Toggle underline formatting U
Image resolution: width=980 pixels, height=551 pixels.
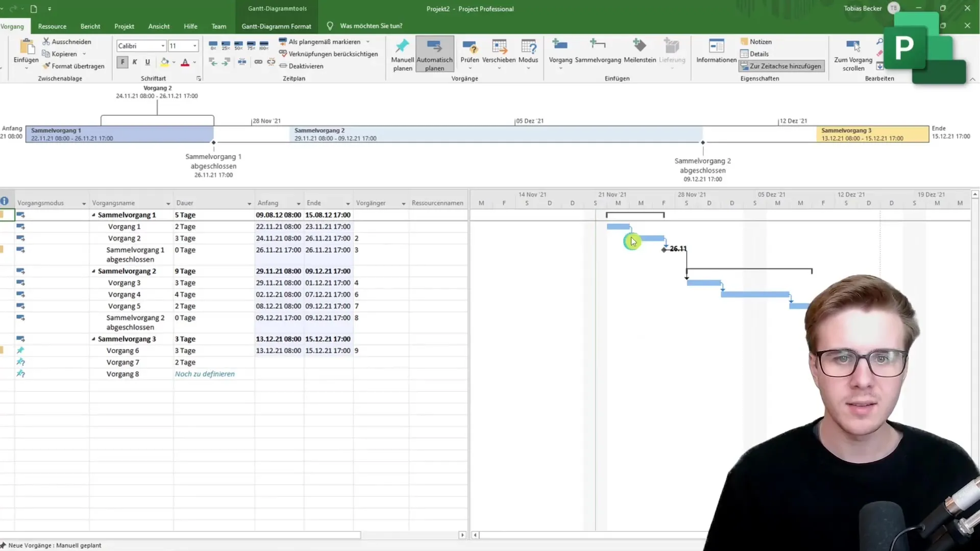[148, 62]
